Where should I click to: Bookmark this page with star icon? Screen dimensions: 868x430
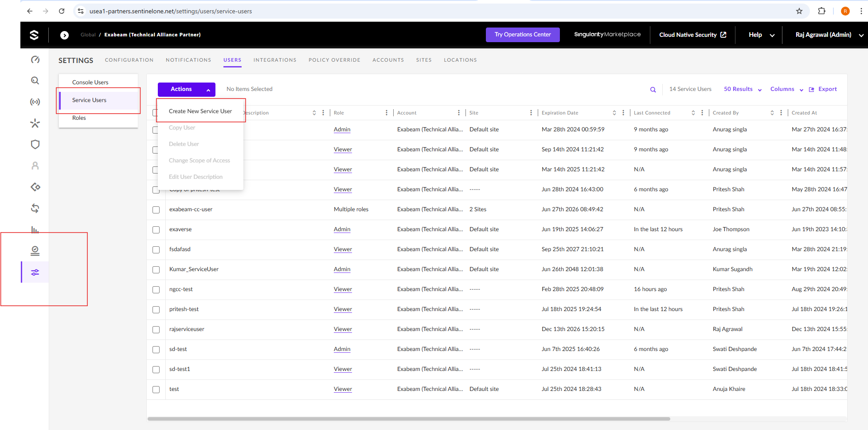click(799, 11)
